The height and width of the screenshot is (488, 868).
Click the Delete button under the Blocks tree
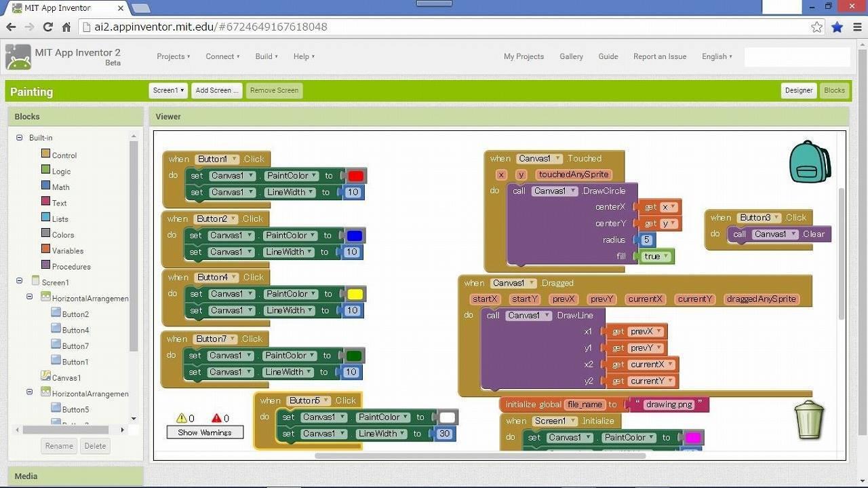95,446
